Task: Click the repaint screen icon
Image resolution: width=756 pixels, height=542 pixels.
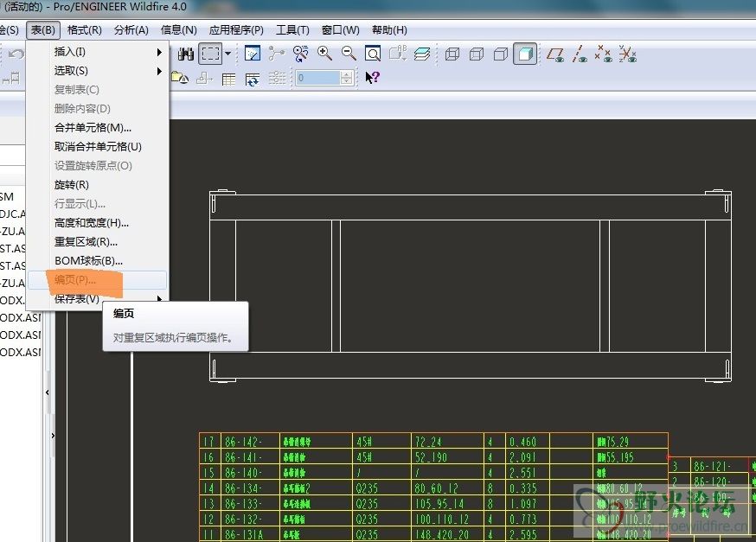Action: tap(253, 54)
